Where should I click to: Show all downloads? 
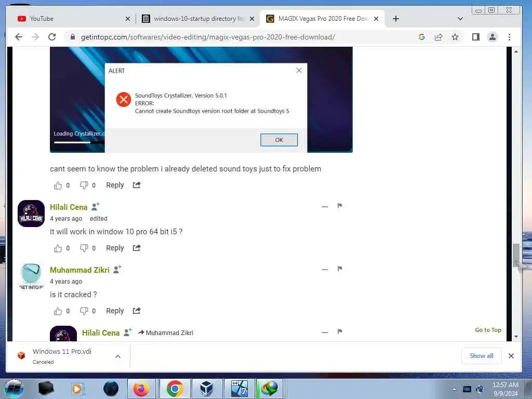(481, 355)
